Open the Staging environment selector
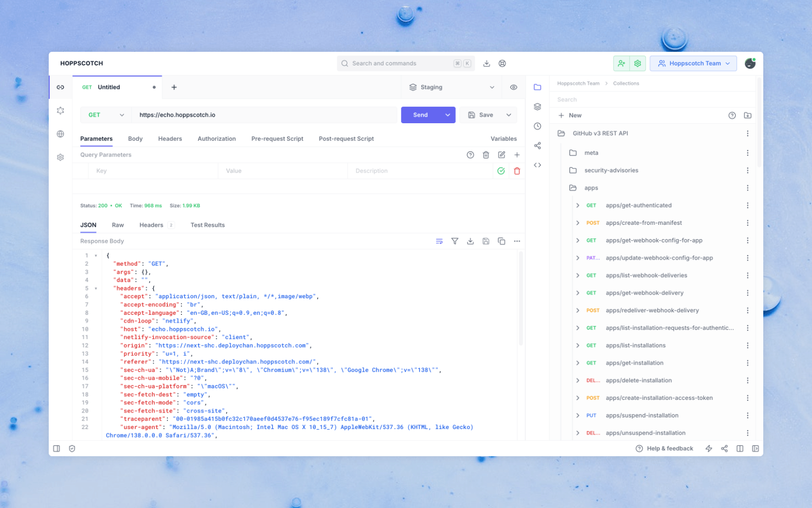 (x=452, y=87)
